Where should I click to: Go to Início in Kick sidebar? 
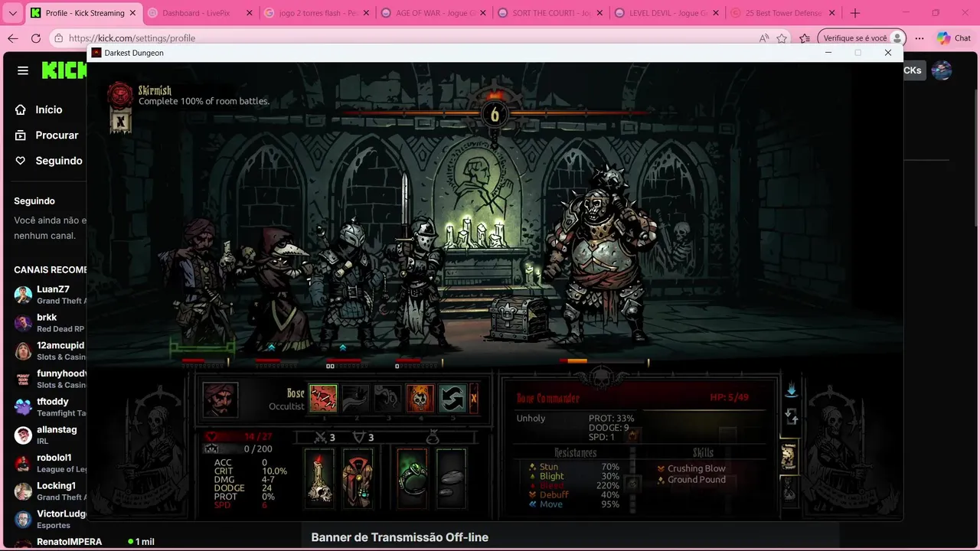[x=39, y=109]
